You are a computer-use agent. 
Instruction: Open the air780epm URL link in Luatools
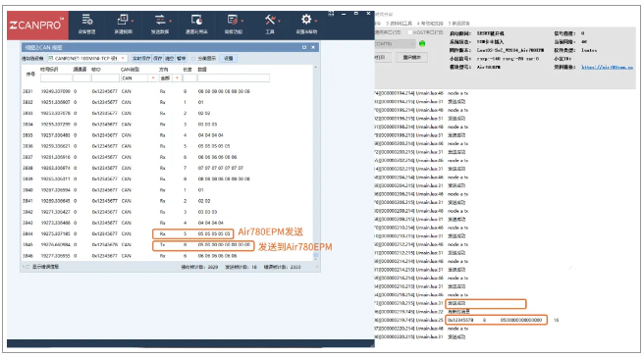pyautogui.click(x=607, y=67)
